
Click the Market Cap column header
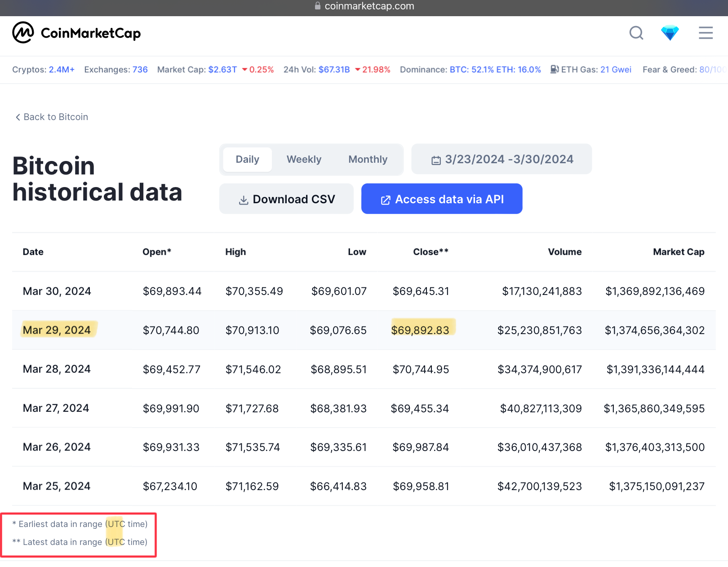click(x=679, y=252)
